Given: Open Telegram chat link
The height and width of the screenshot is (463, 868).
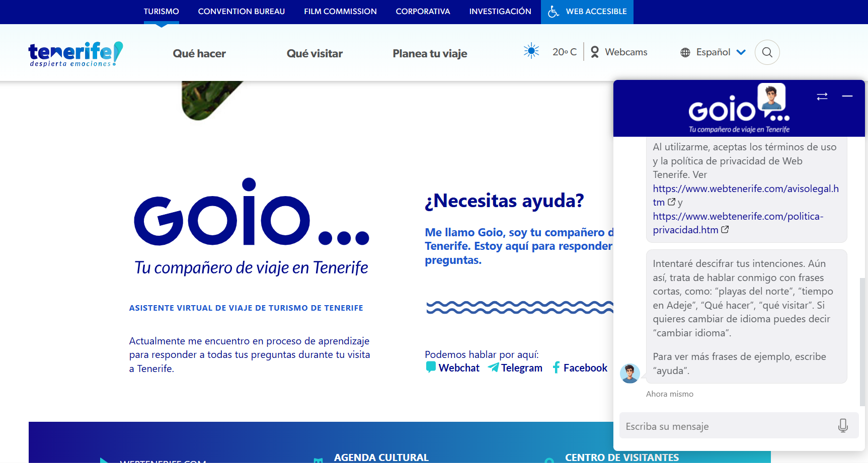Looking at the screenshot, I should click(x=515, y=368).
